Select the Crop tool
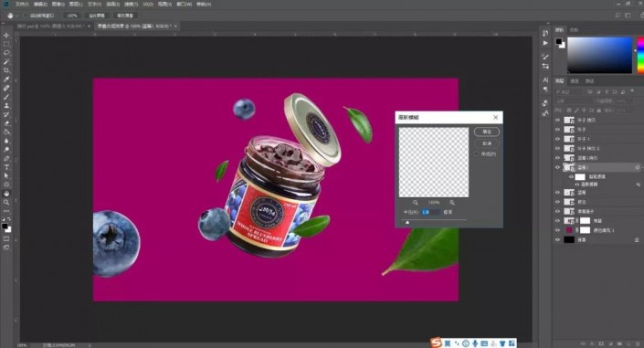This screenshot has height=348, width=644. [x=6, y=70]
